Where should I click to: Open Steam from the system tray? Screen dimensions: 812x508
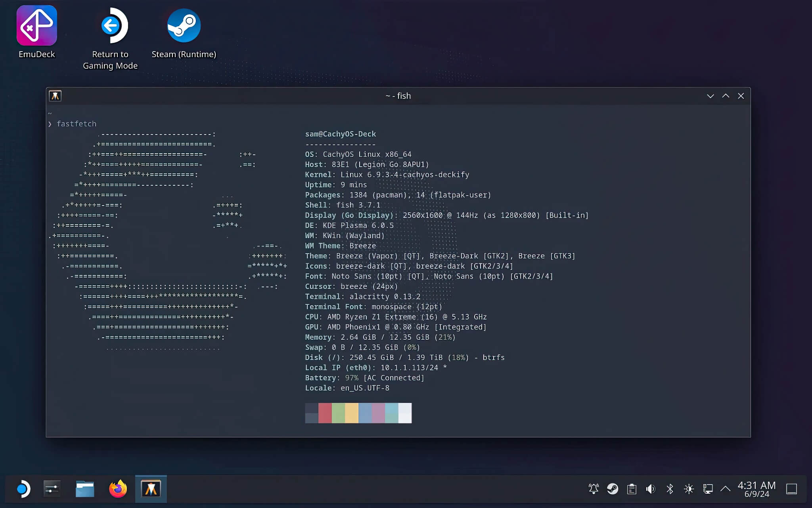point(613,489)
